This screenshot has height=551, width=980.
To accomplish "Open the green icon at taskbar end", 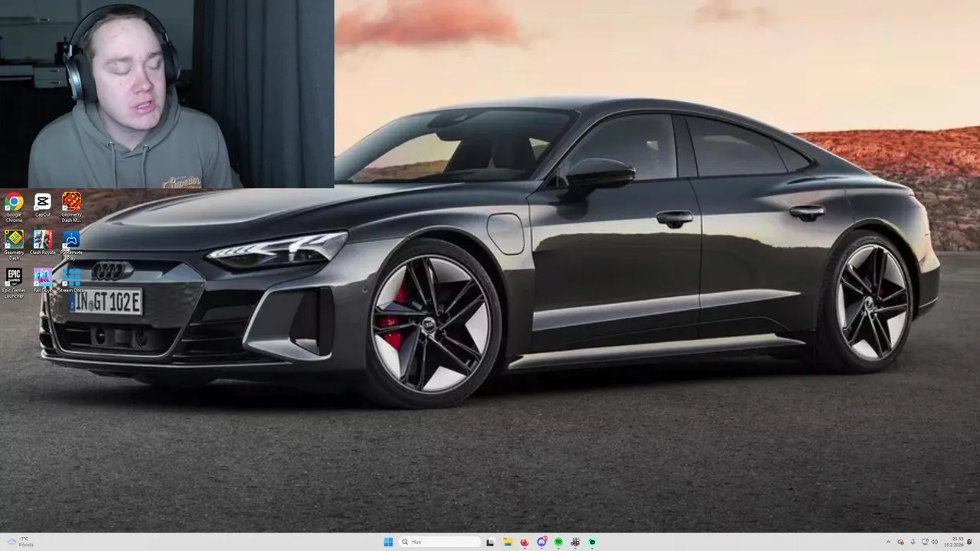I will 592,542.
